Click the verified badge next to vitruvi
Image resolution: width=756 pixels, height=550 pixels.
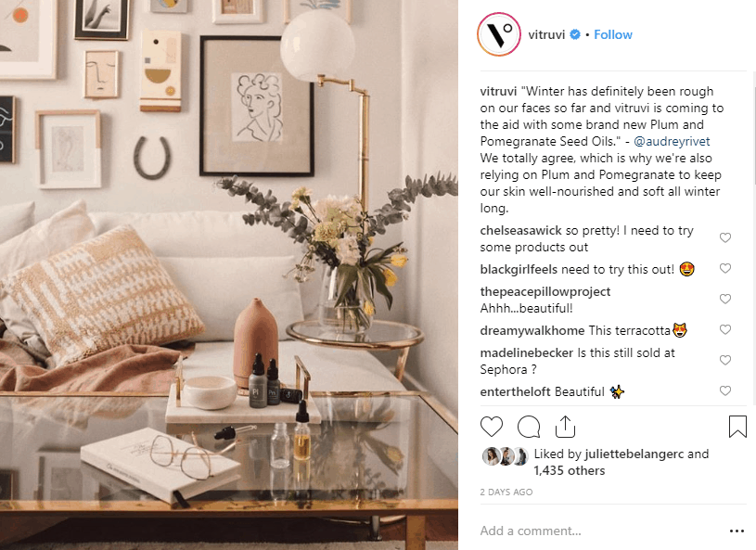pyautogui.click(x=575, y=34)
